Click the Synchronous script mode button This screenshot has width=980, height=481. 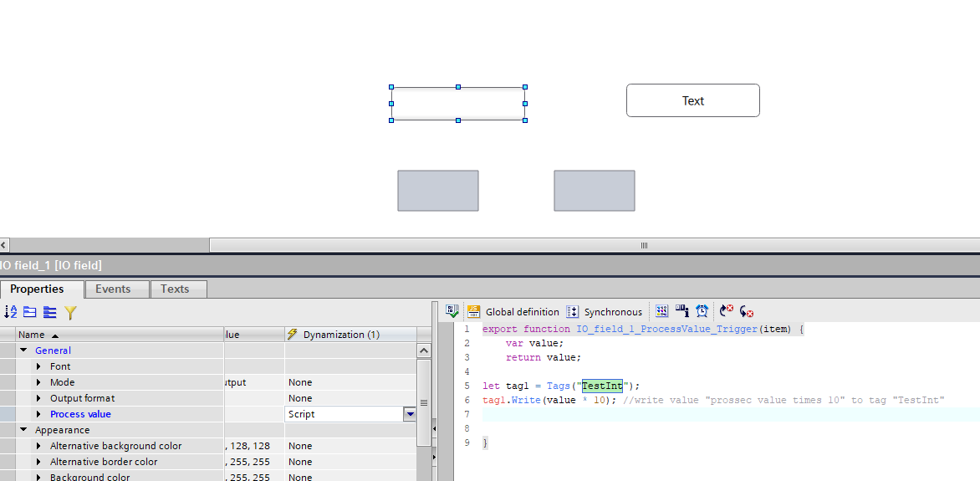(605, 312)
